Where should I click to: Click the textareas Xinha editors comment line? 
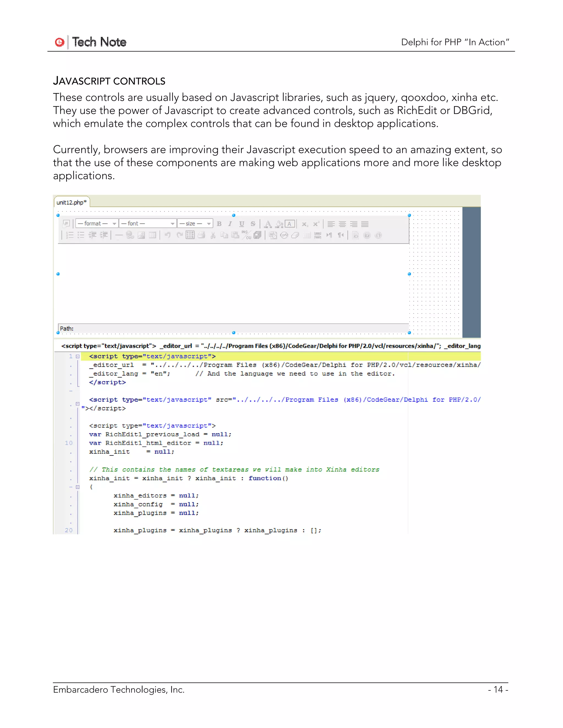(234, 469)
